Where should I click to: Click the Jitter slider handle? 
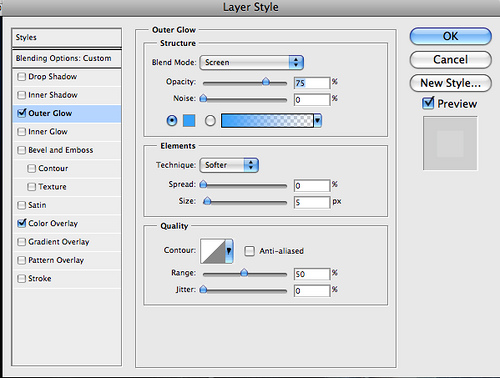(x=203, y=289)
